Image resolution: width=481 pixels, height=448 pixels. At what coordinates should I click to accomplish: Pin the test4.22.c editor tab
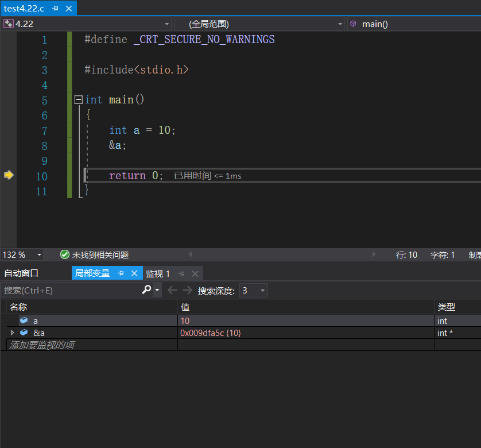tap(55, 9)
